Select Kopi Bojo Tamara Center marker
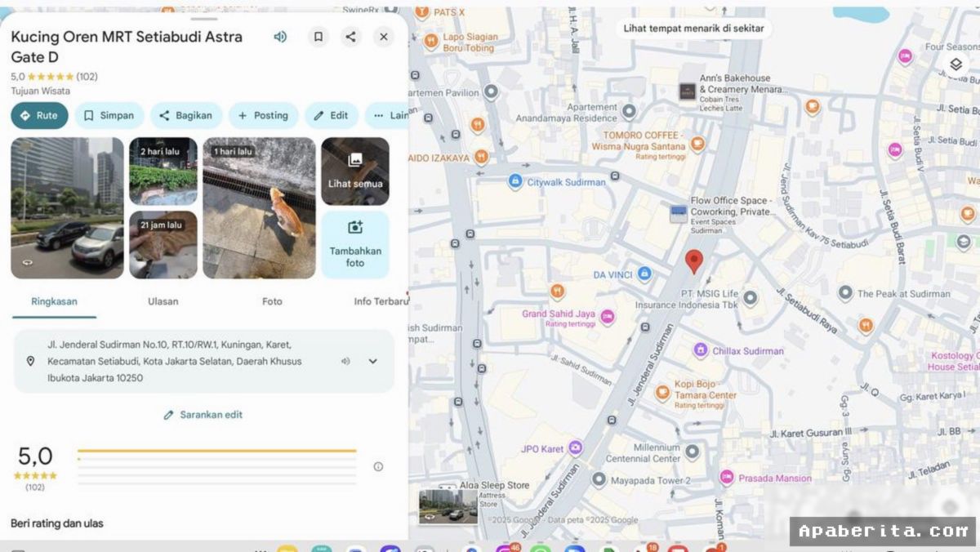The image size is (980, 552). click(x=662, y=393)
